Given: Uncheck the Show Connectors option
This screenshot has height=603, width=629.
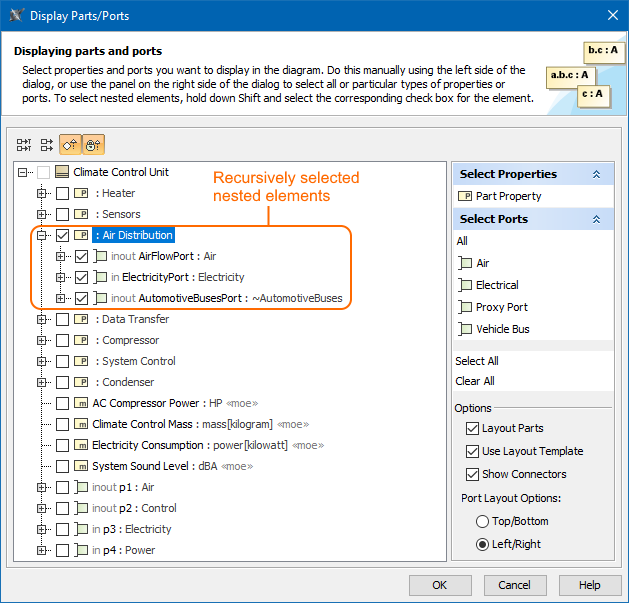Looking at the screenshot, I should [x=472, y=474].
